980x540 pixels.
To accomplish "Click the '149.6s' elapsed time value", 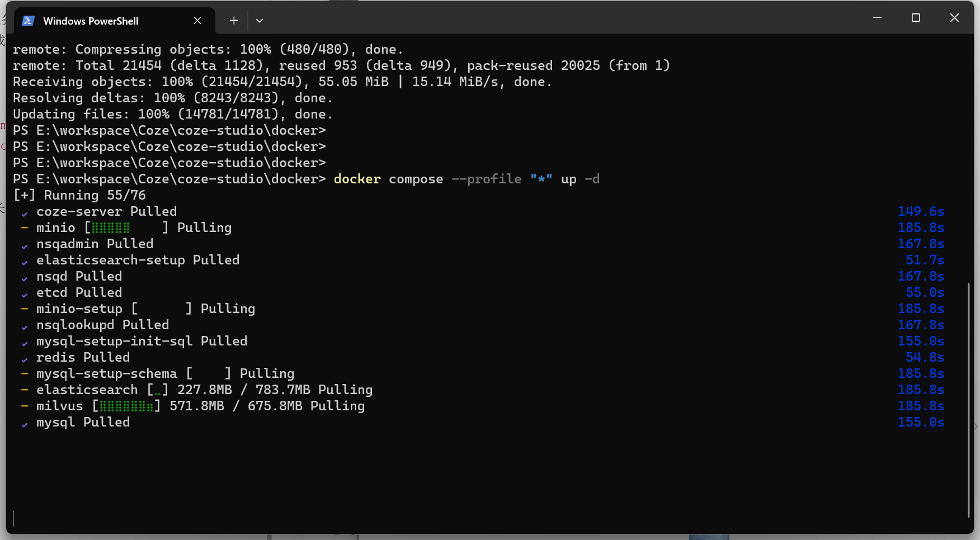I will tap(921, 212).
